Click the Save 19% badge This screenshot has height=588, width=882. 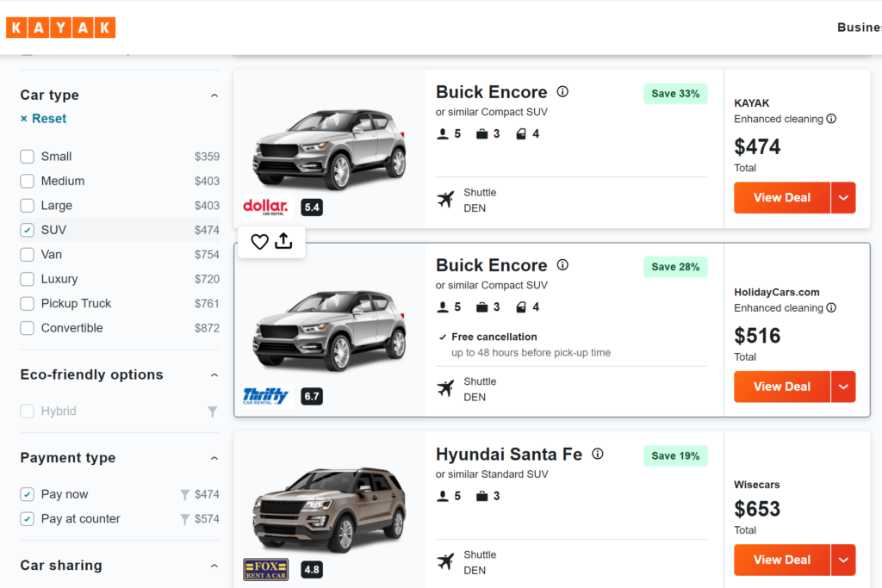[x=675, y=455]
